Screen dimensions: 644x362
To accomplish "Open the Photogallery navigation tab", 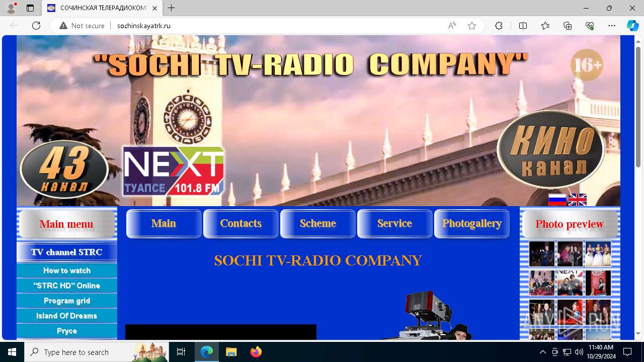I will pyautogui.click(x=472, y=223).
